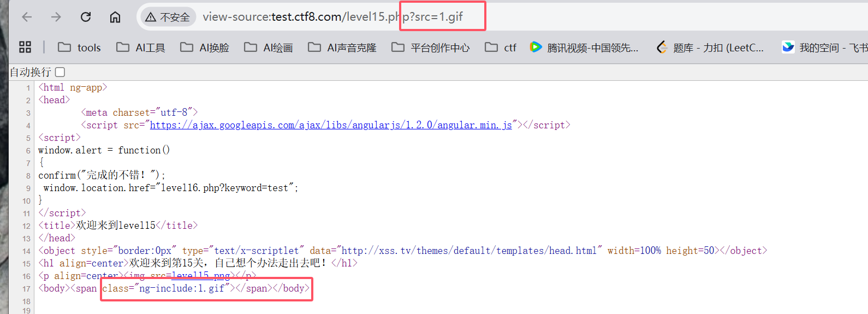The image size is (868, 314).
Task: Click the html ng-app opening tag
Action: tap(73, 87)
